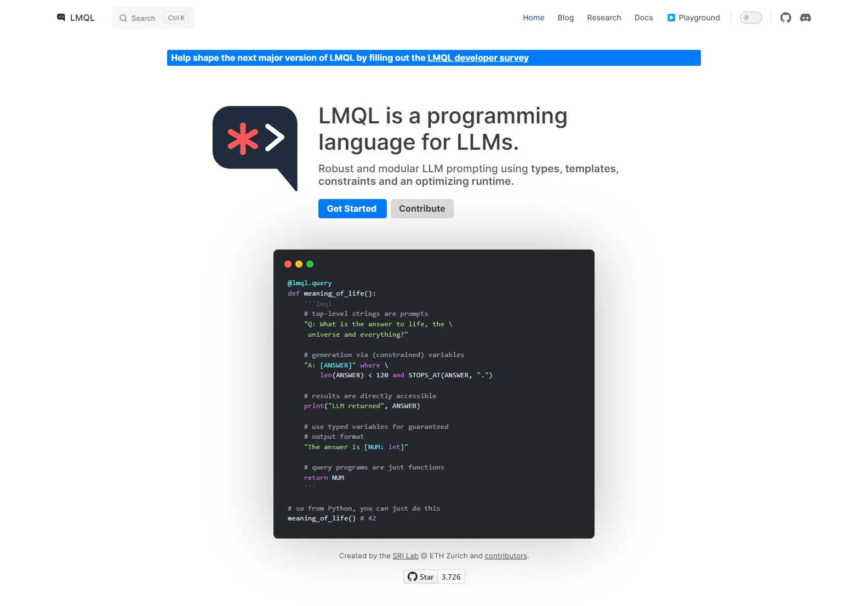
Task: Click green dot in code window
Action: [x=310, y=264]
